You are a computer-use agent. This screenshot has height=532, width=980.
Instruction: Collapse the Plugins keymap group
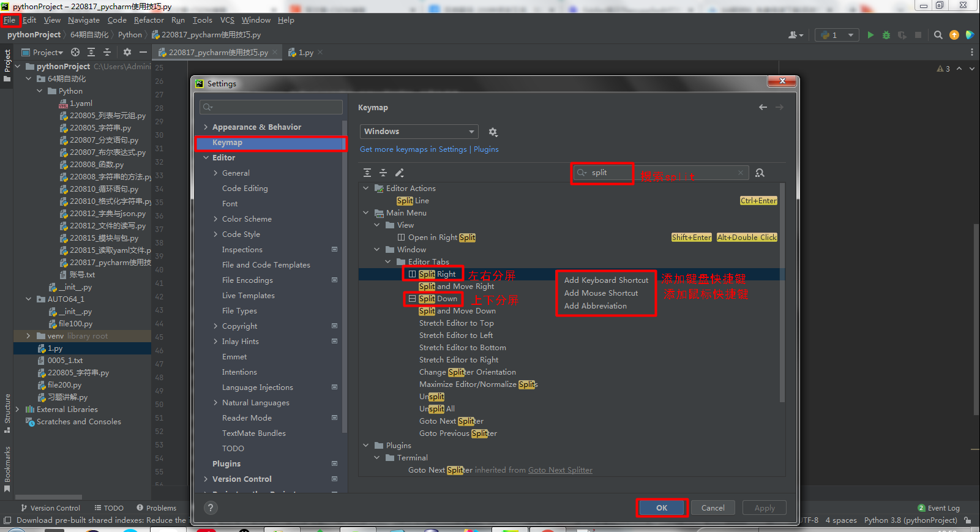366,446
